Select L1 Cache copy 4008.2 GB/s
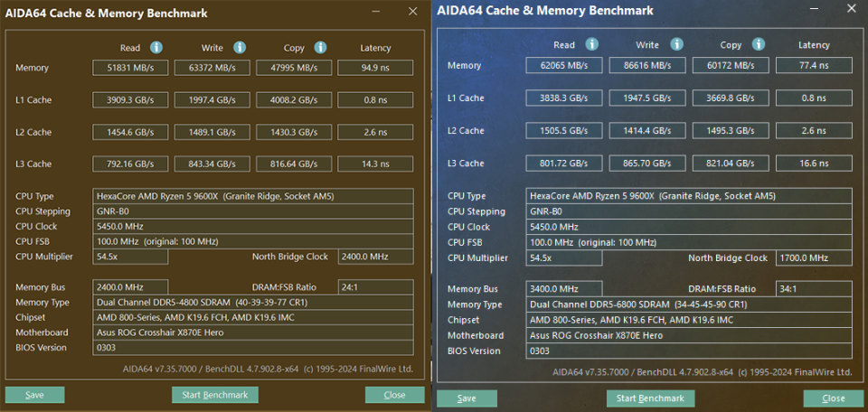868x412 pixels. tap(294, 100)
